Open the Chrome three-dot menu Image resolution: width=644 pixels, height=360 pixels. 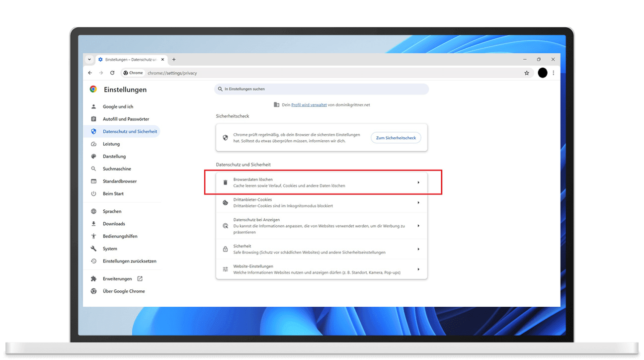tap(554, 73)
